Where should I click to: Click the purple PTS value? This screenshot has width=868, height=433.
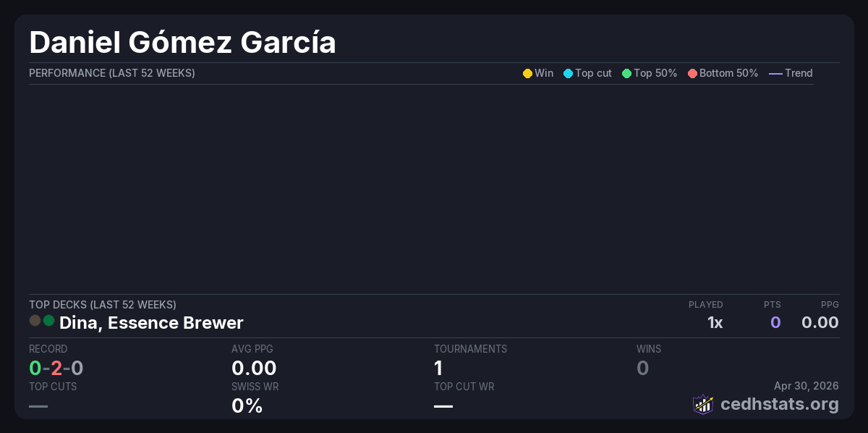775,322
